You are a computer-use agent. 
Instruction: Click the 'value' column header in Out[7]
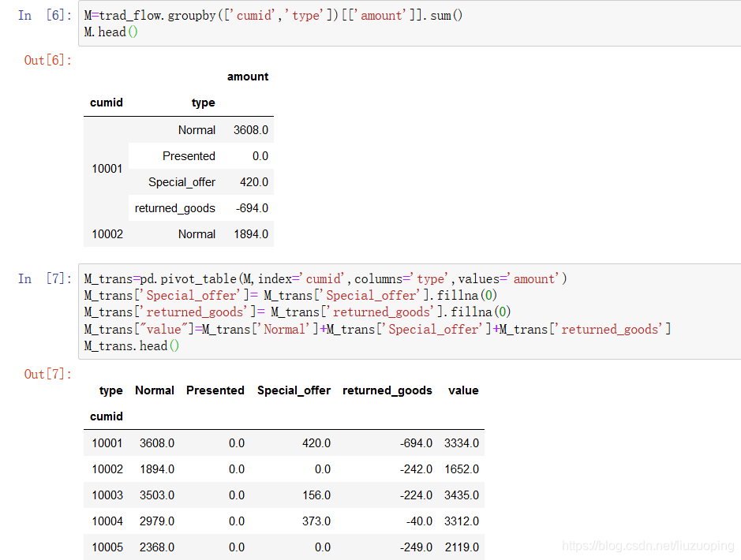point(463,390)
